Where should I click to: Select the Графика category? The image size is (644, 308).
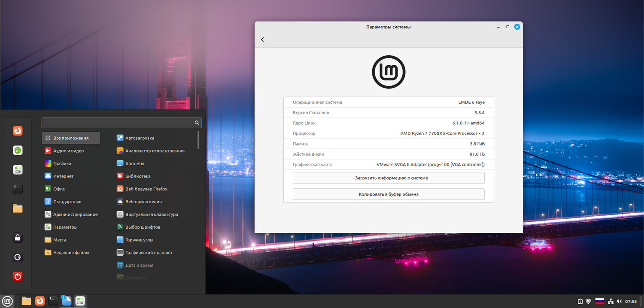click(71, 163)
